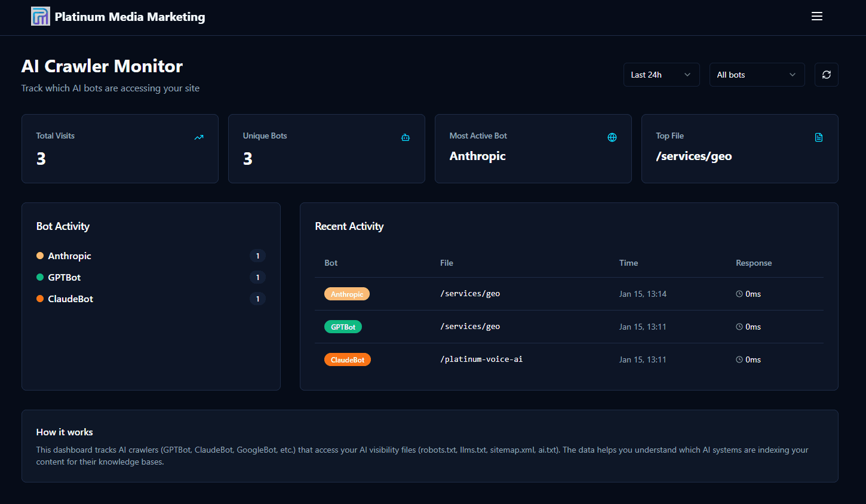Click the refresh icon to reload crawler data
Screen dimensions: 866x504
[826, 74]
